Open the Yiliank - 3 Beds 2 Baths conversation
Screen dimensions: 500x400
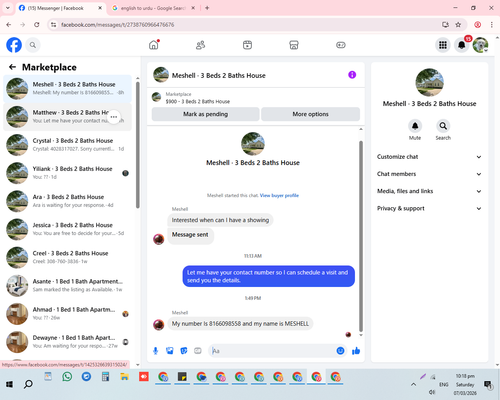[67, 173]
